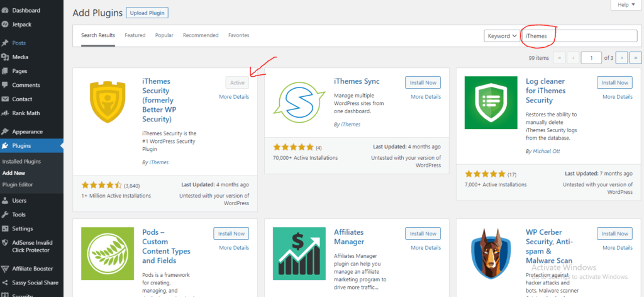Image resolution: width=644 pixels, height=297 pixels.
Task: Click 7,000+ Active Installations text
Action: pyautogui.click(x=496, y=184)
